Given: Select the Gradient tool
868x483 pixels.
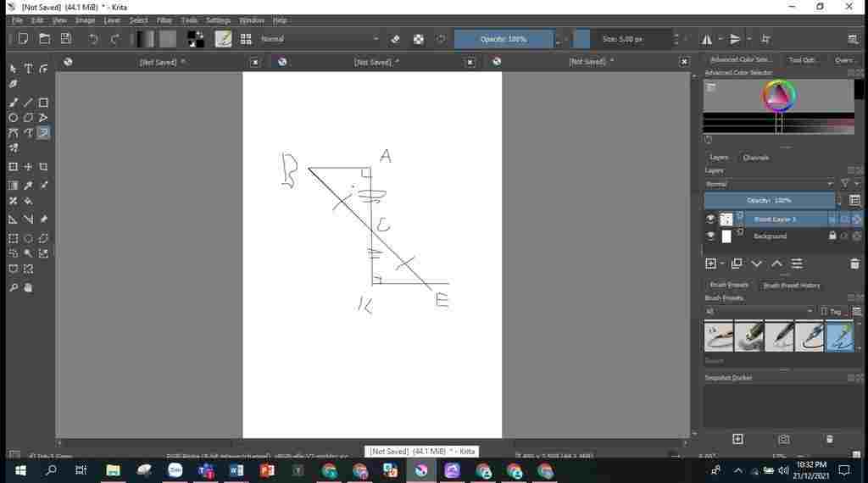Looking at the screenshot, I should (x=14, y=186).
